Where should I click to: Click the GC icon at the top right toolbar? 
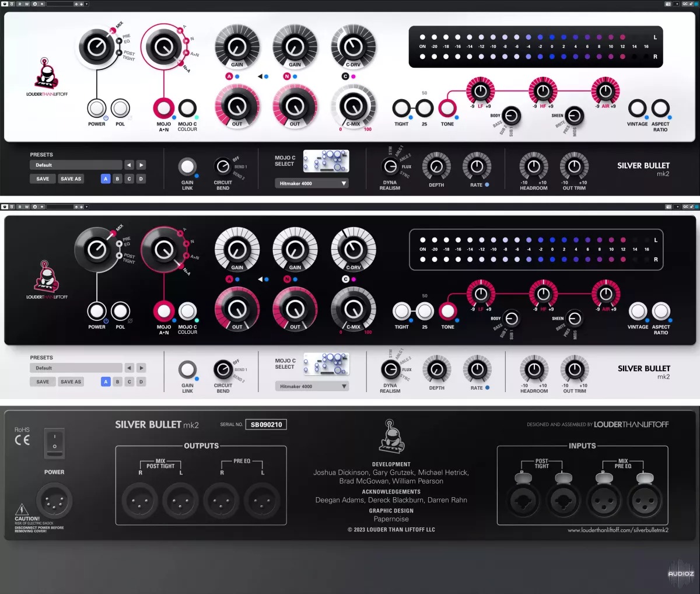click(685, 4)
